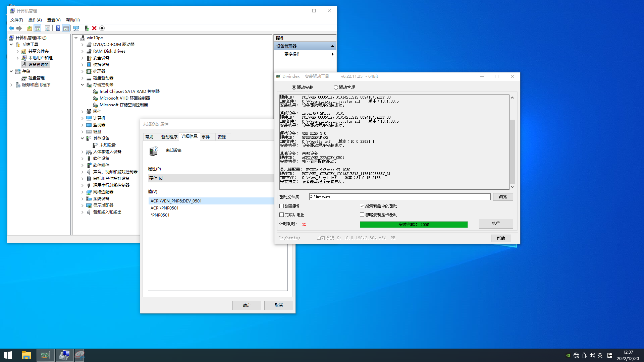Switch to the 事件 tab
The width and height of the screenshot is (644, 362).
206,137
